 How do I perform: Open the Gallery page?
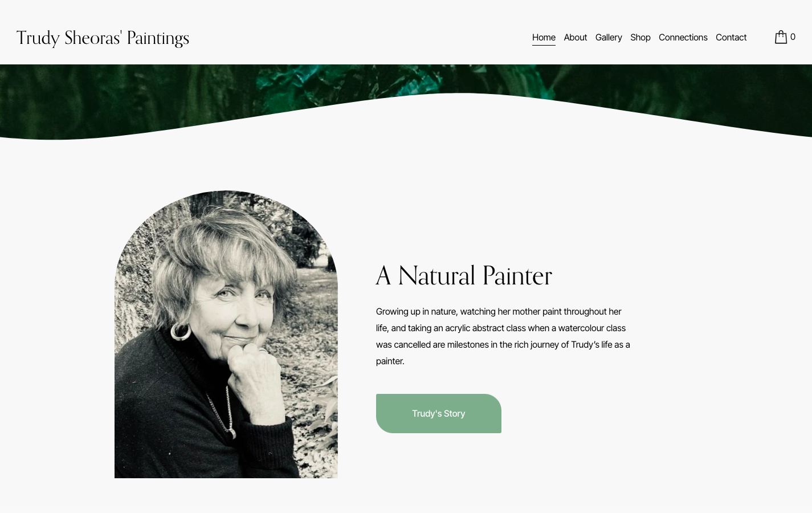(x=609, y=38)
